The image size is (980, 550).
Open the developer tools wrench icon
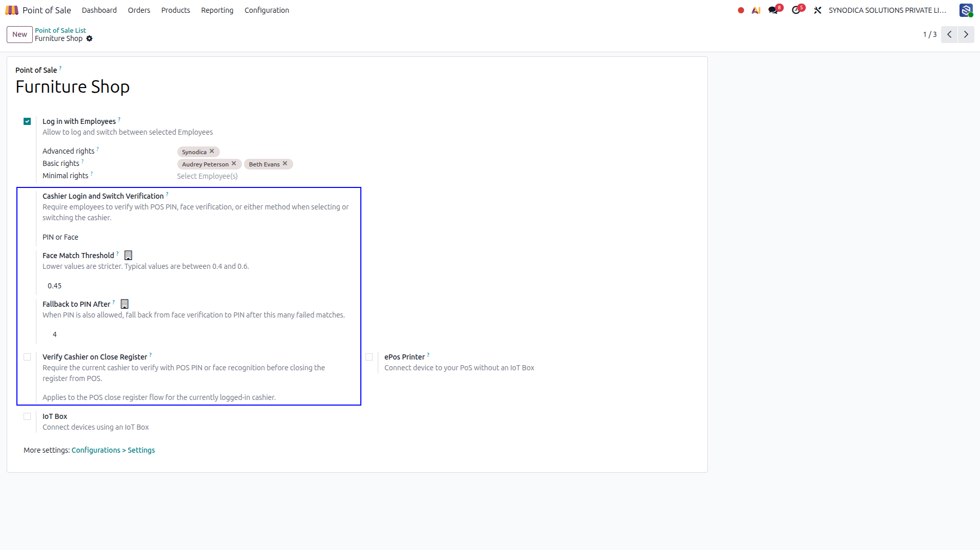818,10
